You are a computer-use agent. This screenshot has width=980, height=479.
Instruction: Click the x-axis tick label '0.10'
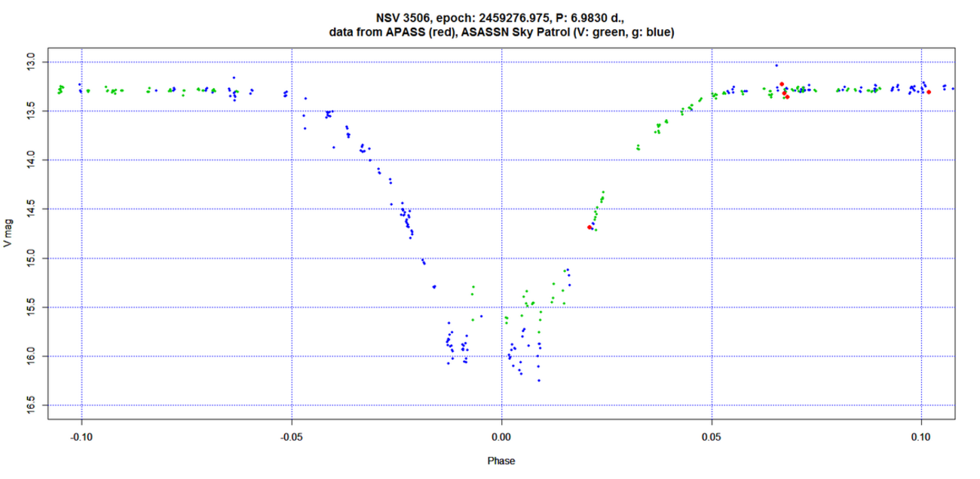click(922, 436)
